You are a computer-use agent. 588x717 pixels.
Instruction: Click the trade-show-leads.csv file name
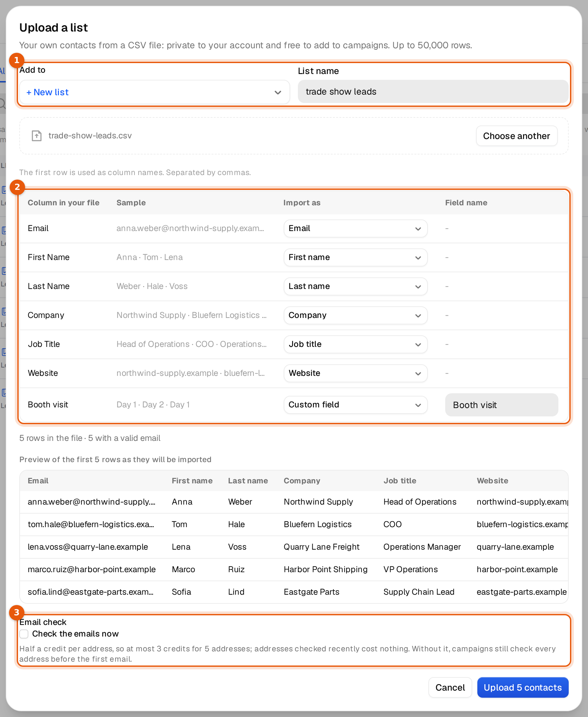click(x=90, y=136)
